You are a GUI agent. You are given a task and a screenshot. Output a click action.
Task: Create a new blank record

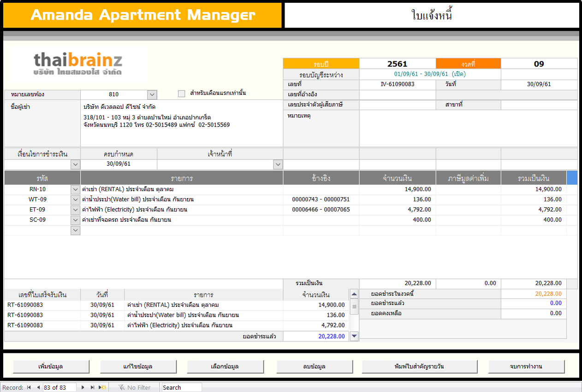pyautogui.click(x=103, y=387)
